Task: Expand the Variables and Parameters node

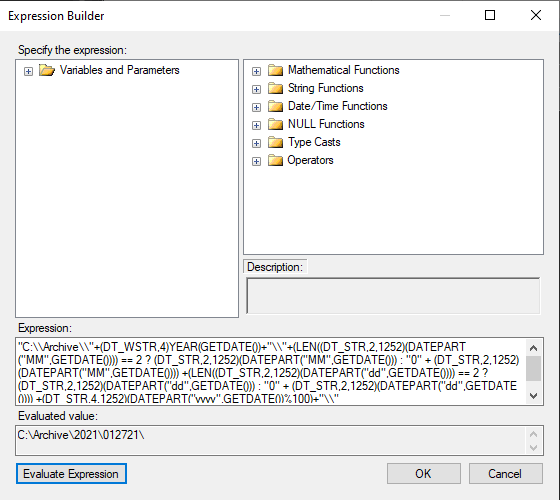Action: point(29,71)
